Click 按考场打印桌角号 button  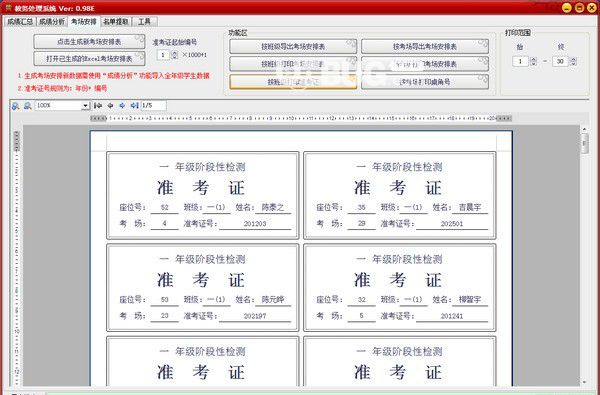coord(425,82)
